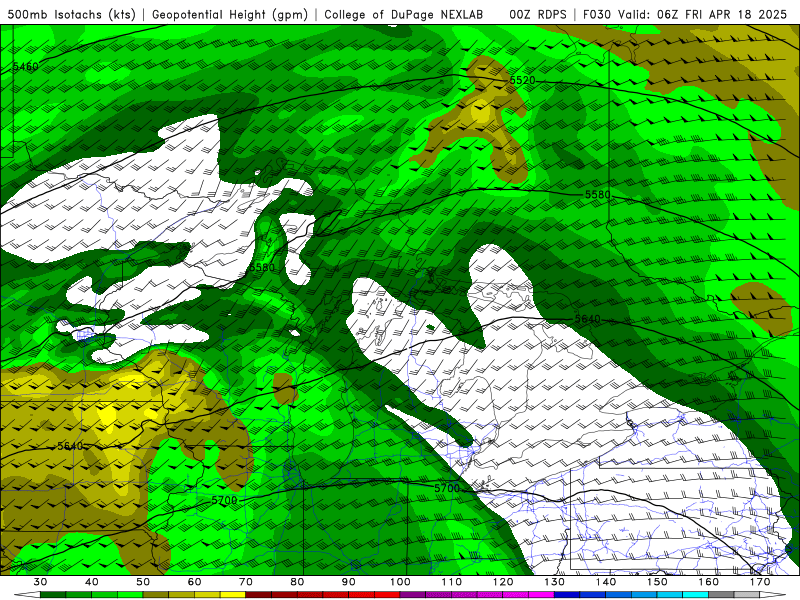Click the '00Z RDPS' model run label
This screenshot has width=800, height=600.
(x=537, y=15)
